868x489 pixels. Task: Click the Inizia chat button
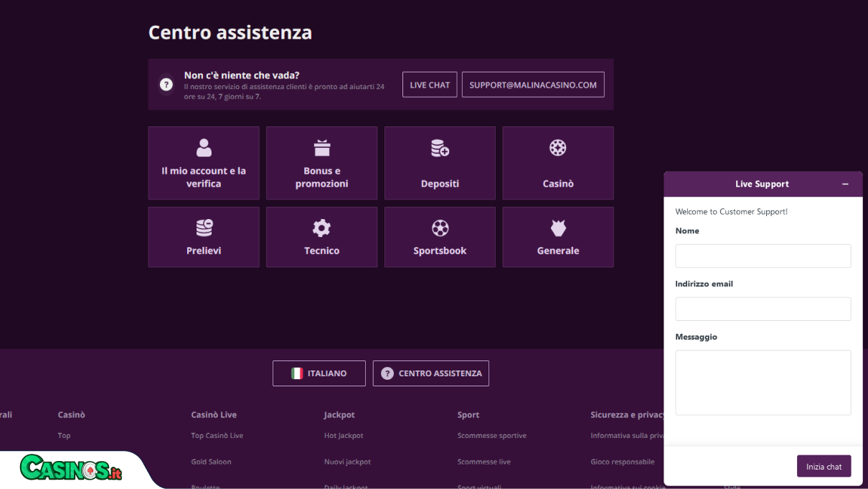coord(824,466)
